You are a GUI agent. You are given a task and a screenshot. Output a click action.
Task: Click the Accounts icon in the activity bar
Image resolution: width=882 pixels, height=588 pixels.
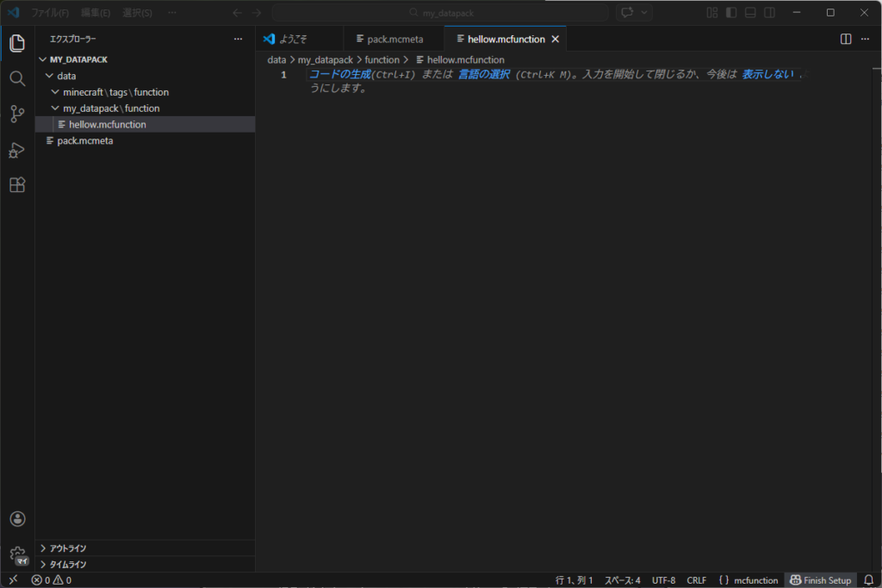click(17, 518)
